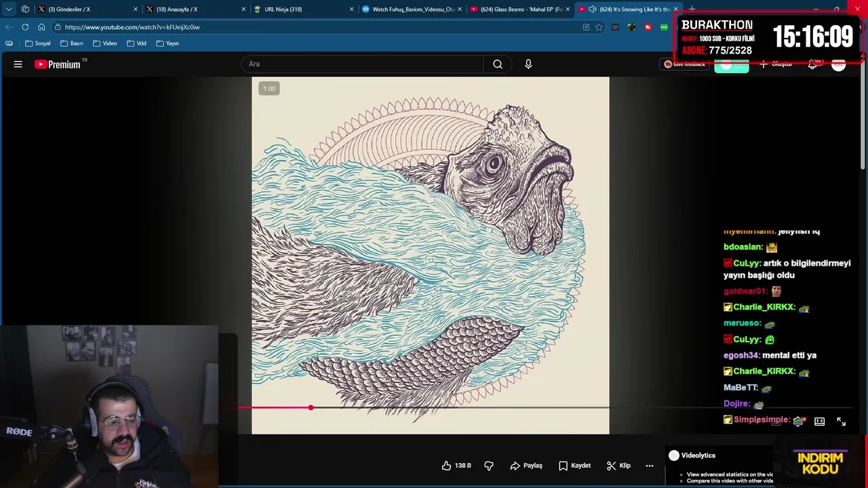Viewport: 868px width, 488px height.
Task: Toggle theater mode on the player
Action: point(819,422)
